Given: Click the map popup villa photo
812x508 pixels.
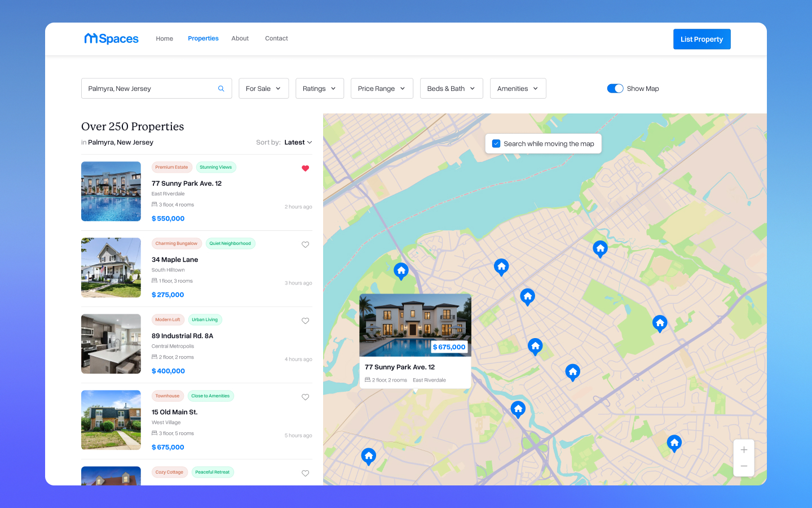Looking at the screenshot, I should (415, 325).
